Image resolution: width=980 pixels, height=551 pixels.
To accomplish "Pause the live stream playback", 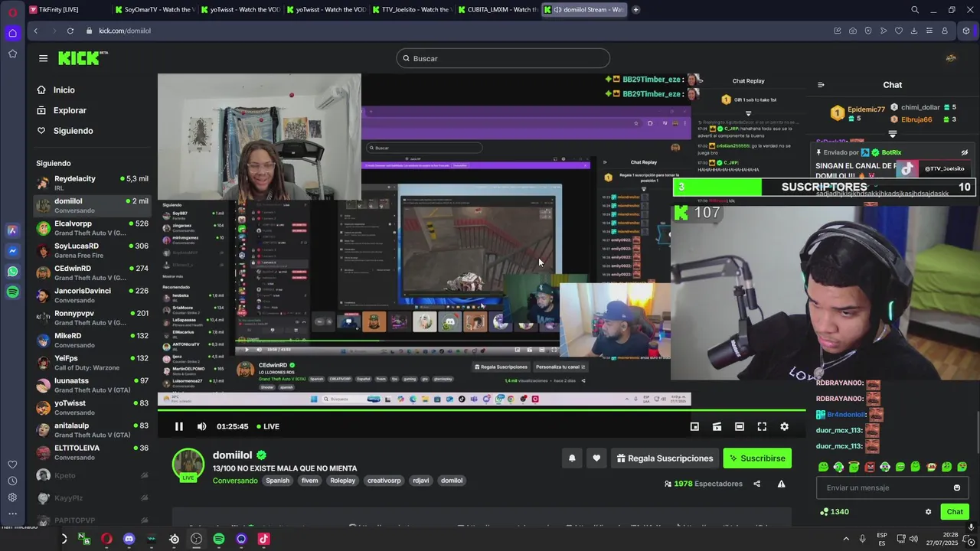I will click(179, 426).
